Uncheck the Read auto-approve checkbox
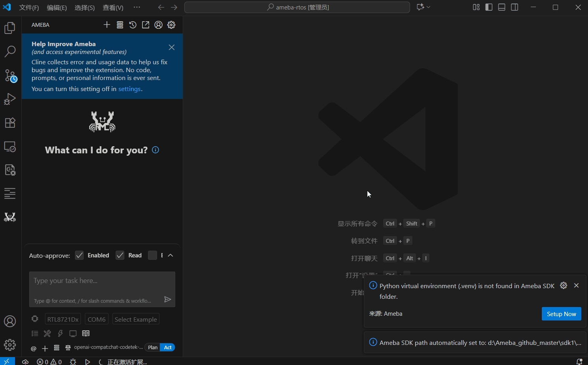 pyautogui.click(x=120, y=255)
